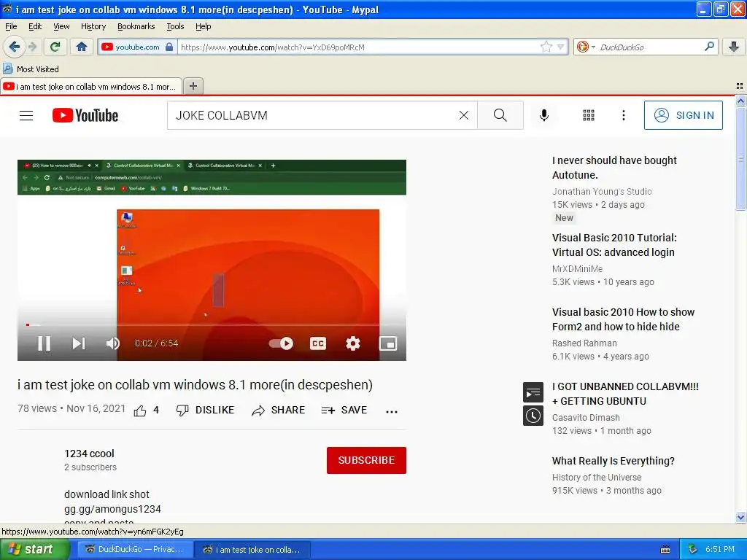
Task: Click the URL address bar field
Action: point(360,47)
